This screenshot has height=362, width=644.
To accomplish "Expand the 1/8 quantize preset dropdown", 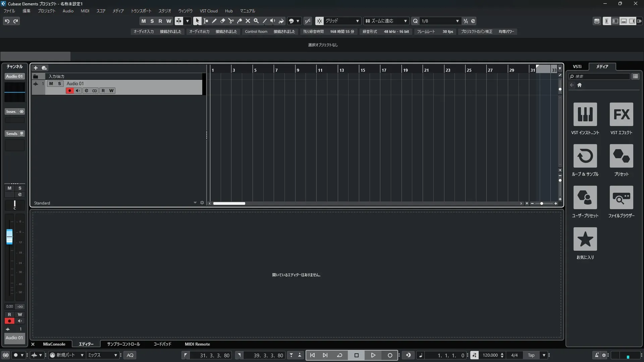I will (457, 21).
